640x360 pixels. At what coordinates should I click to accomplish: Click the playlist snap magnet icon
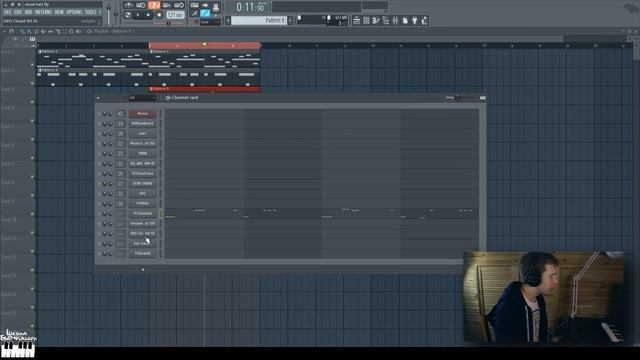(11, 31)
